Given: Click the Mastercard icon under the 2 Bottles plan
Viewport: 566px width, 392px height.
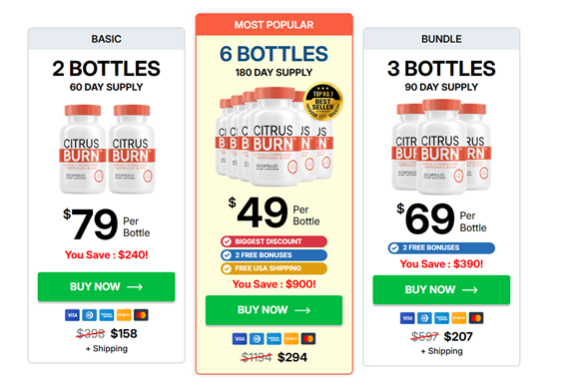Looking at the screenshot, I should pyautogui.click(x=141, y=315).
